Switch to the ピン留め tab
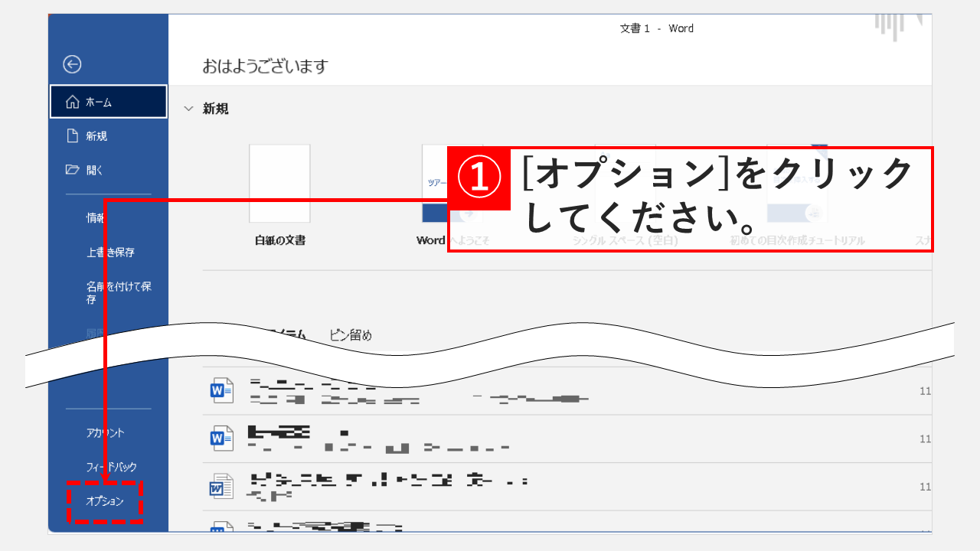Viewport: 980px width, 551px height. pos(351,334)
